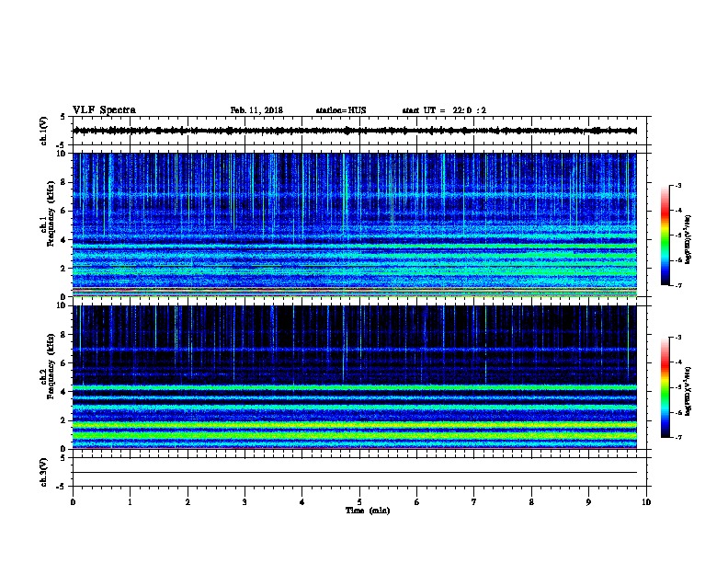Viewport: 728px width, 563px height.
Task: Click time axis tick label "2"
Action: pos(188,502)
